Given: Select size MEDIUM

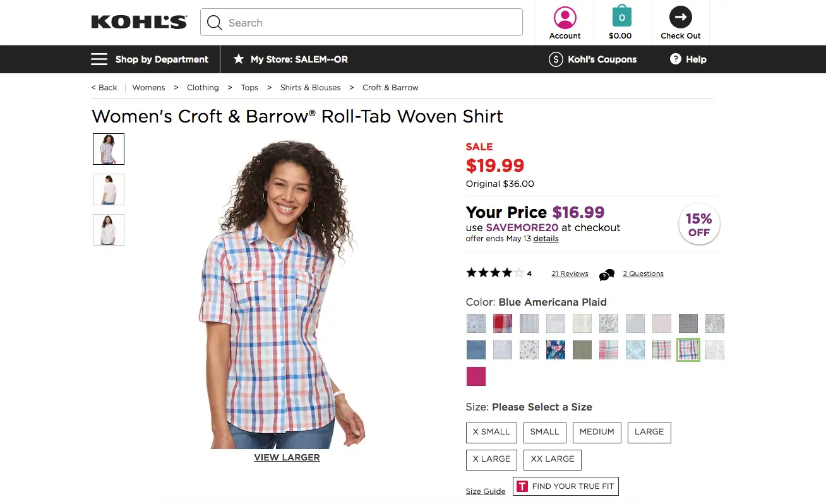Looking at the screenshot, I should 597,432.
